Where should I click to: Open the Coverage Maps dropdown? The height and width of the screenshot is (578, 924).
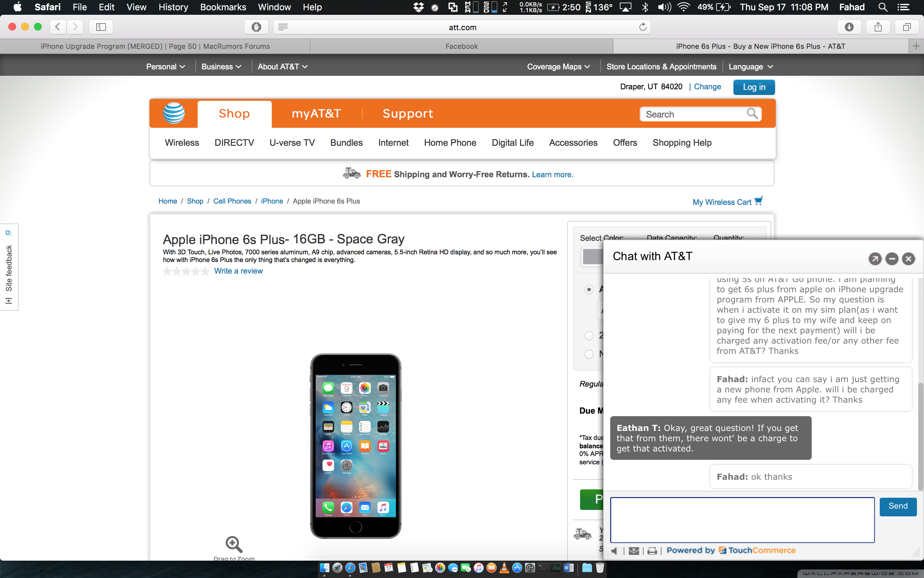[559, 66]
